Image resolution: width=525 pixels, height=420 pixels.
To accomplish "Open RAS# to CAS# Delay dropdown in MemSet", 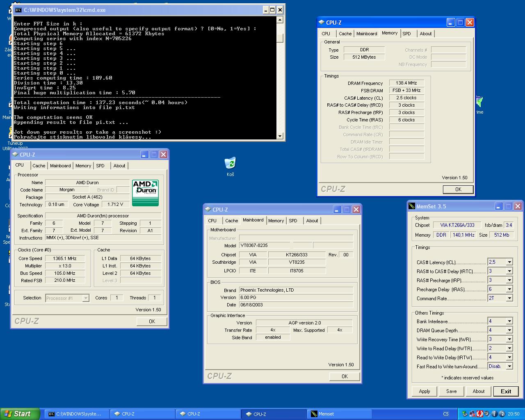I will pos(509,271).
